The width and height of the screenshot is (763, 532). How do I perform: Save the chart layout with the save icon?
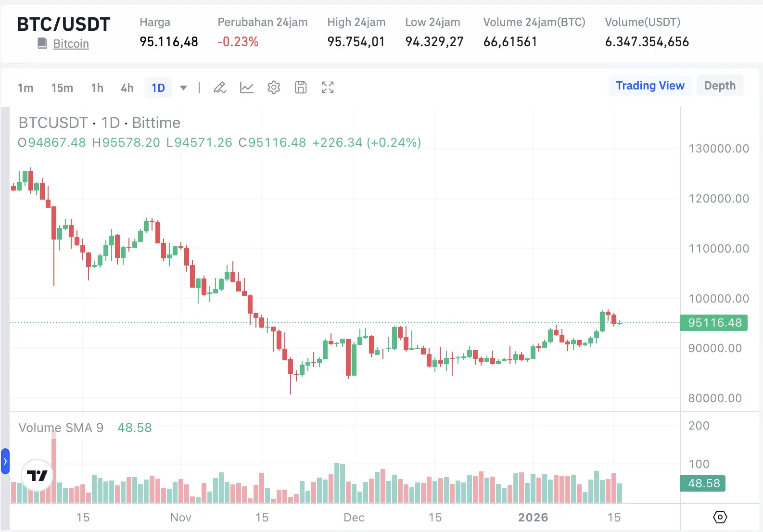coord(301,88)
